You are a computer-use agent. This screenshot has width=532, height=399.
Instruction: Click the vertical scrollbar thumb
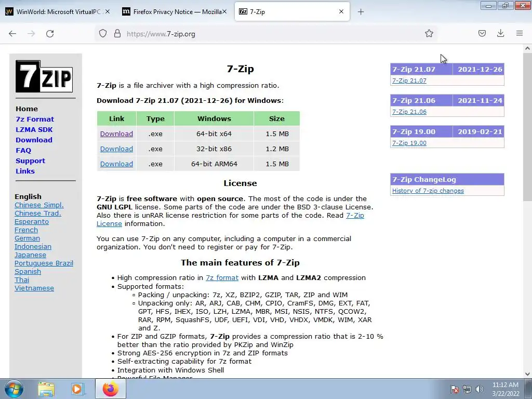(527, 127)
